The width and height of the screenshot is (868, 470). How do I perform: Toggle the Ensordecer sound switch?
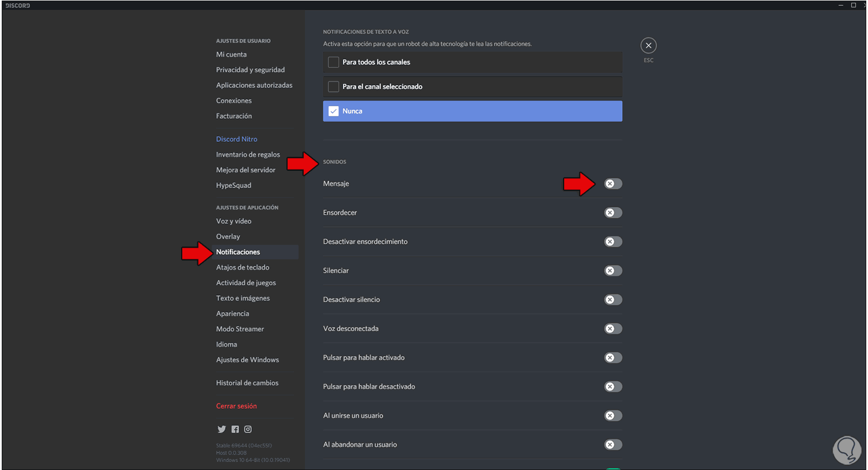[x=613, y=212]
